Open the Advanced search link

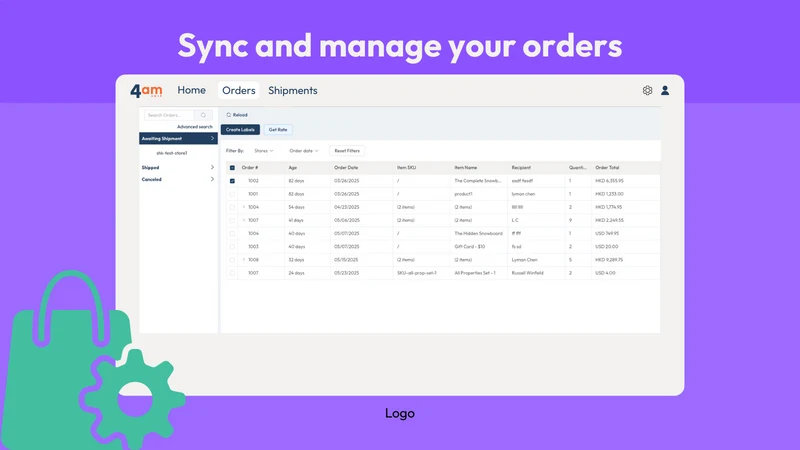point(194,127)
